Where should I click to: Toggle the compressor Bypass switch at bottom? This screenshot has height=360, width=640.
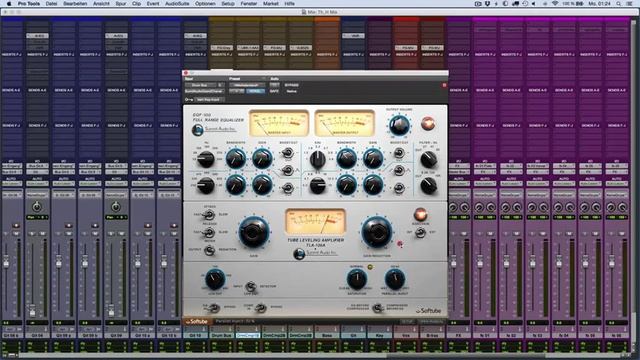260,308
